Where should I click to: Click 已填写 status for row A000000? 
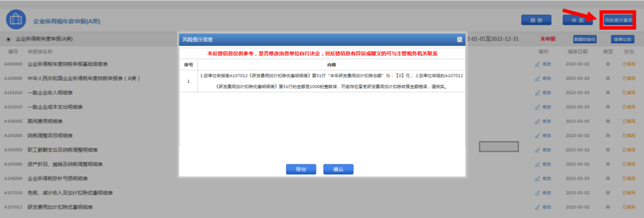click(x=629, y=64)
